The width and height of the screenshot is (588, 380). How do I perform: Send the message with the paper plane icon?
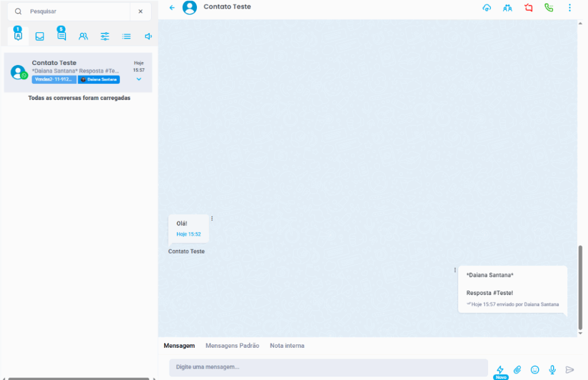[570, 370]
